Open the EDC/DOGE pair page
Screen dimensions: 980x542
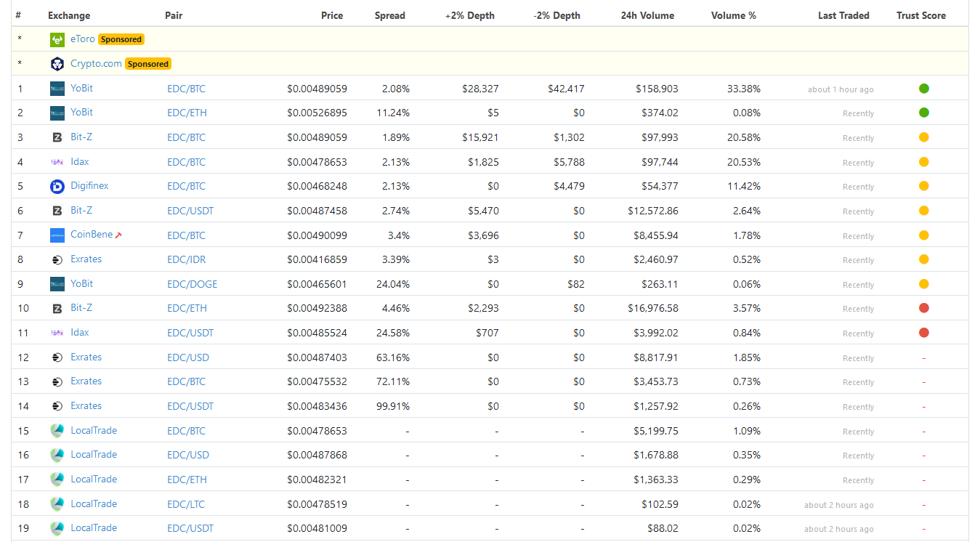(x=192, y=283)
